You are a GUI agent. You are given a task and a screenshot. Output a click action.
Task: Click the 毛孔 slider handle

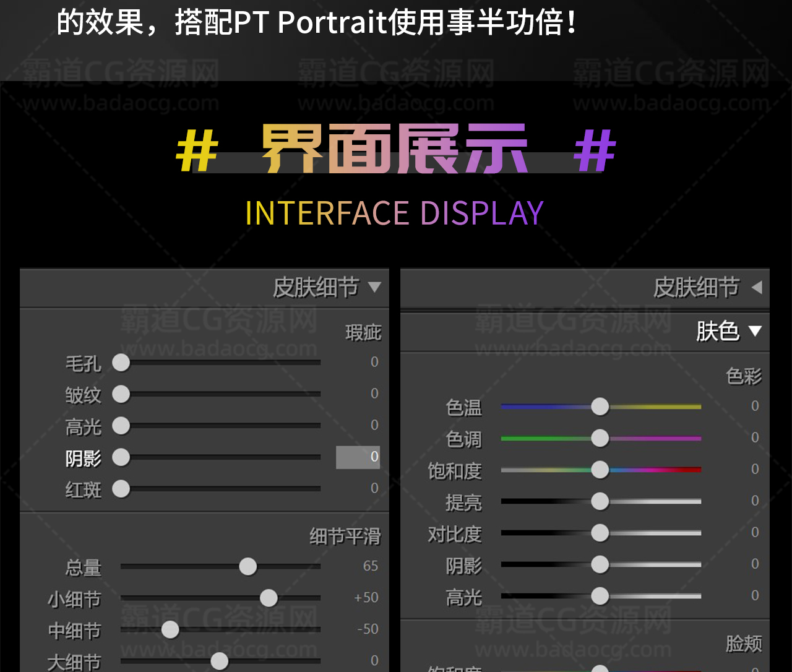(x=121, y=363)
